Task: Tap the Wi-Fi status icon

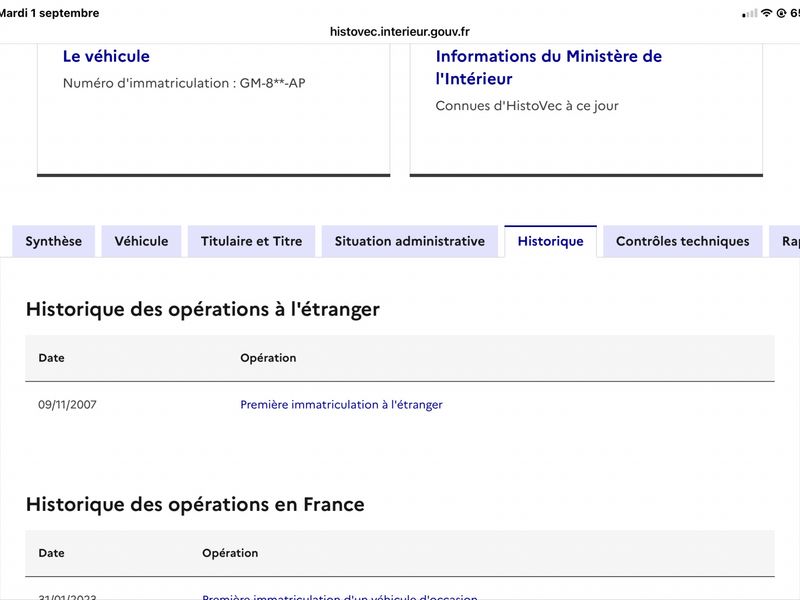Action: (766, 13)
